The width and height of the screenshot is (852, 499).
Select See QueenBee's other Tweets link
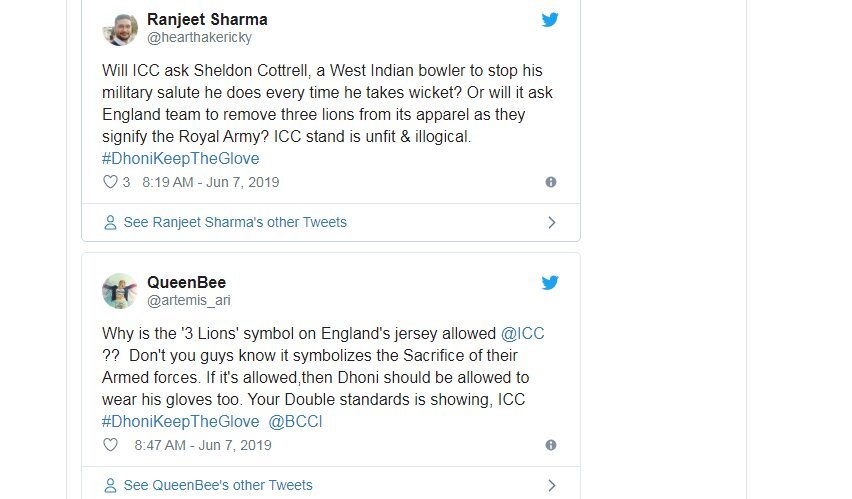[x=218, y=485]
